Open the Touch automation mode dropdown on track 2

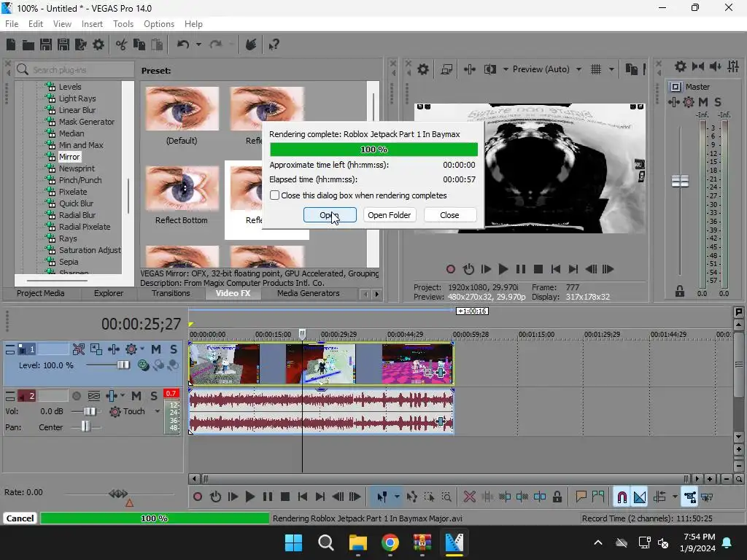coord(158,411)
